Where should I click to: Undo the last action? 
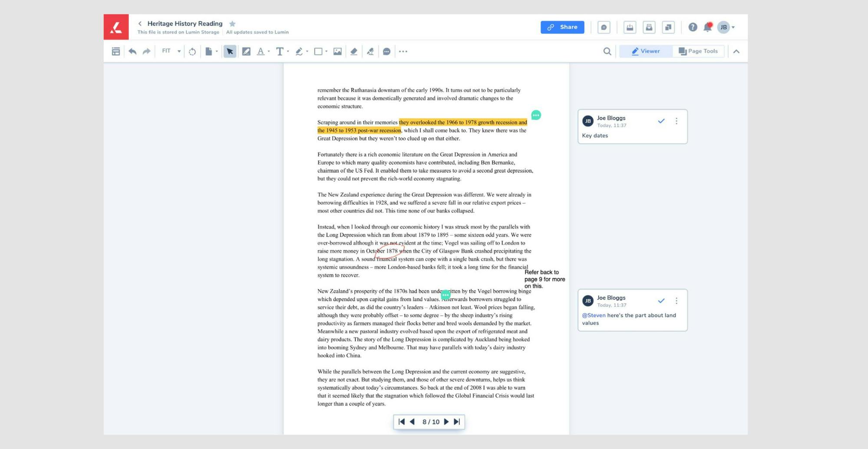point(132,51)
